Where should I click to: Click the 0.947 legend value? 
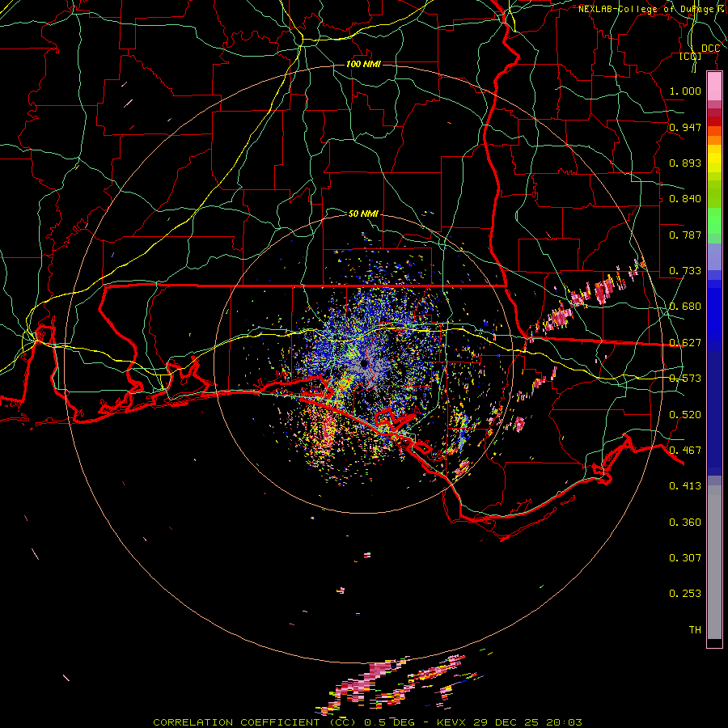[685, 127]
